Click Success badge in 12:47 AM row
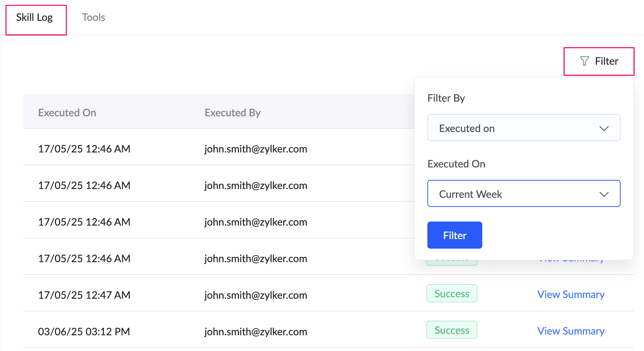Screen dimensions: 644x351 click(x=452, y=294)
